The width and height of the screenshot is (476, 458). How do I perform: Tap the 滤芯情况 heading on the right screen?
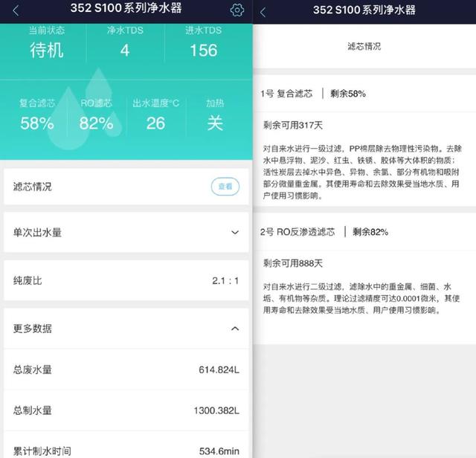364,46
